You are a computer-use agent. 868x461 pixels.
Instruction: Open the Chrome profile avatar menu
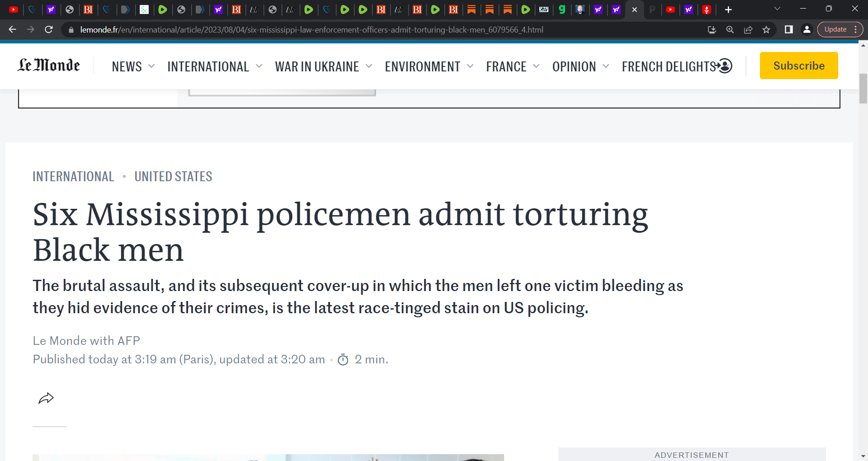point(807,29)
